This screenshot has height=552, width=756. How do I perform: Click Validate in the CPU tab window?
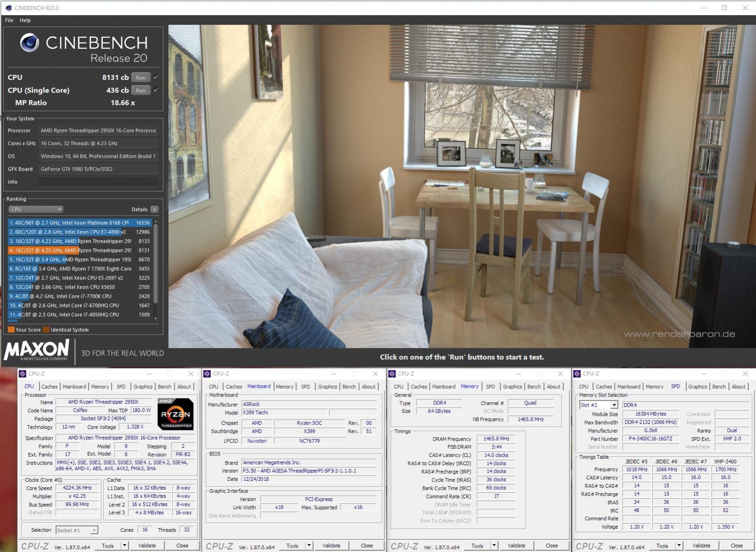point(147,546)
